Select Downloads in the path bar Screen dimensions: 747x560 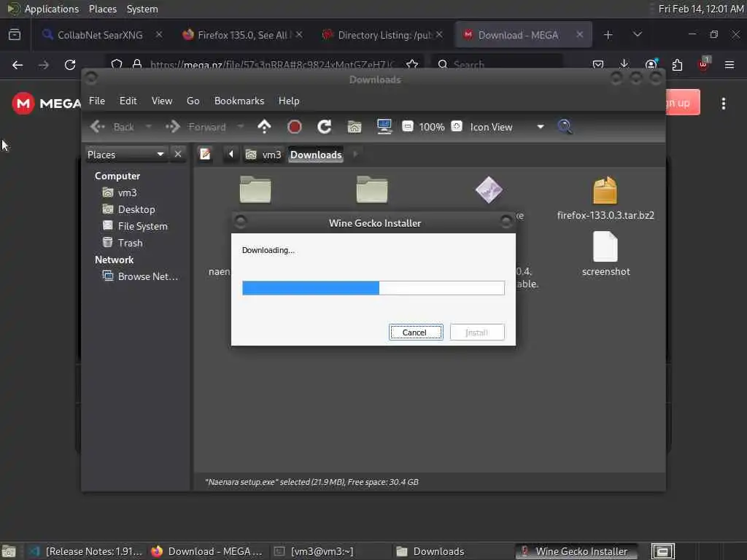(x=316, y=155)
